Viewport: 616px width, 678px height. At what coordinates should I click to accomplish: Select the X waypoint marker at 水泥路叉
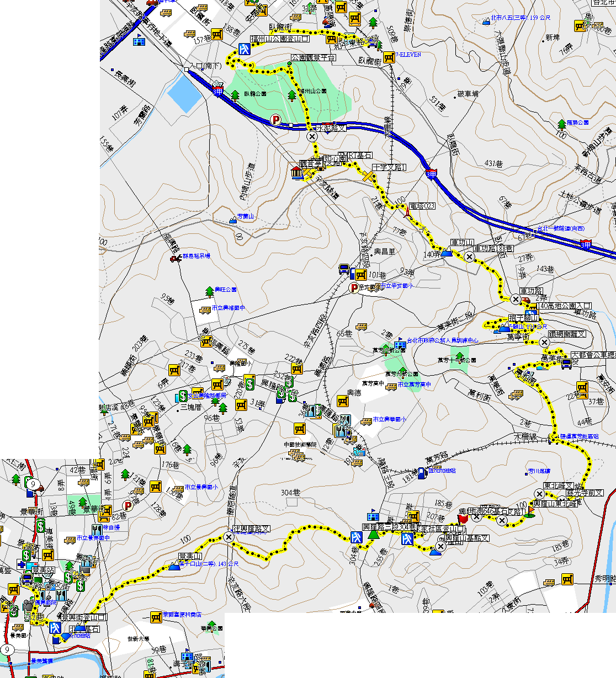(312, 136)
